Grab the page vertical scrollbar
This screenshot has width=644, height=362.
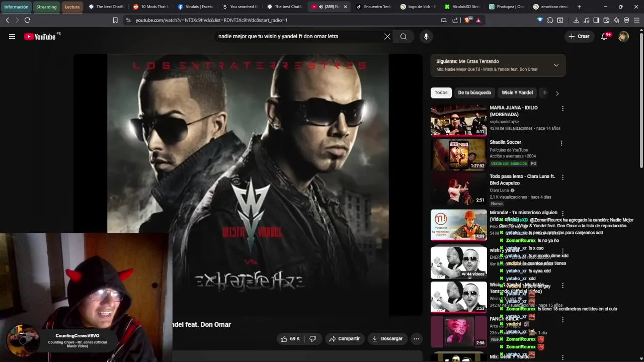641,101
